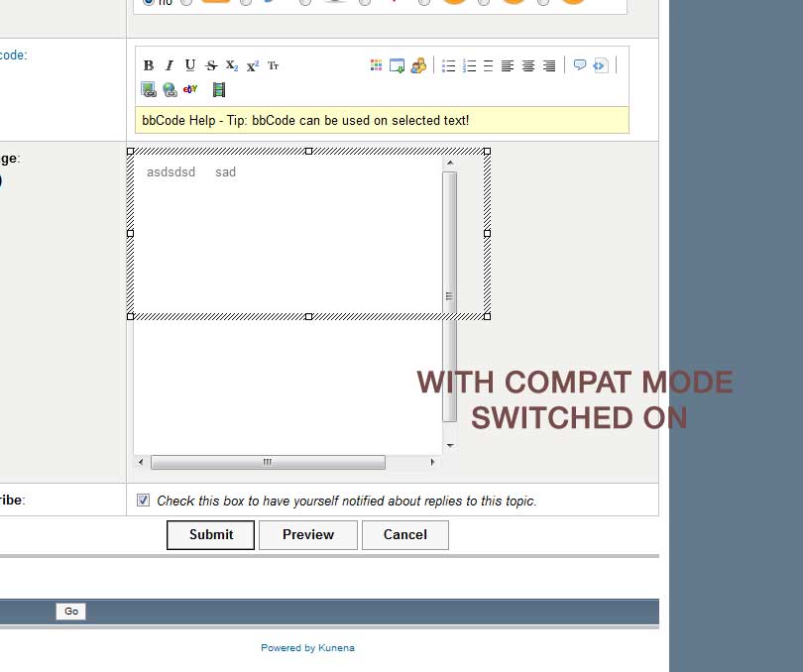Center-align the selected text
The width and height of the screenshot is (803, 672).
coord(528,65)
